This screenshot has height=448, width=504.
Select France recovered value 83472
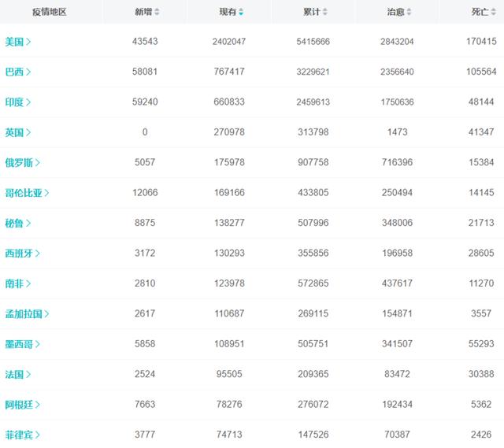pyautogui.click(x=397, y=374)
